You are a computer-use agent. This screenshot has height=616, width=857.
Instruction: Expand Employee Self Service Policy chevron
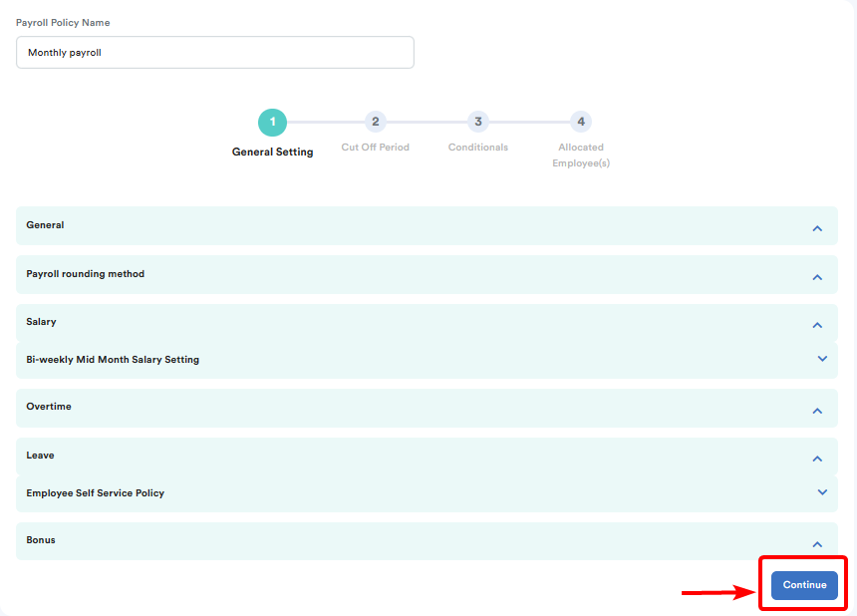pyautogui.click(x=822, y=492)
